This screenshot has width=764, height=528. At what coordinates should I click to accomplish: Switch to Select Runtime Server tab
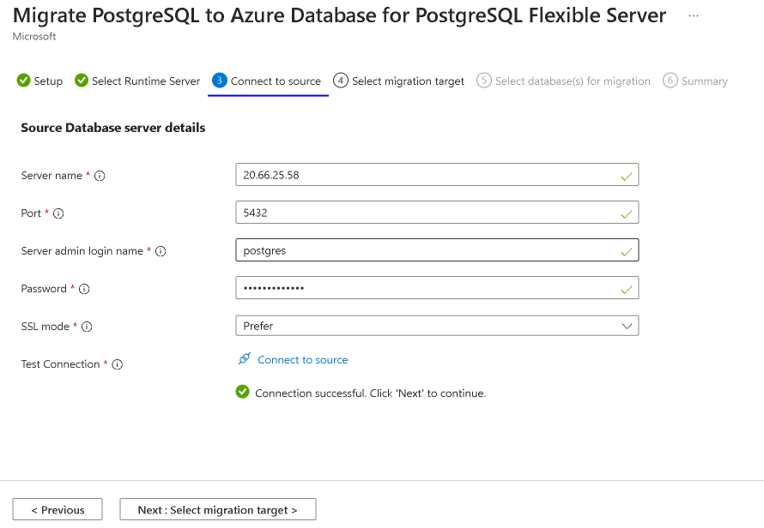point(137,81)
